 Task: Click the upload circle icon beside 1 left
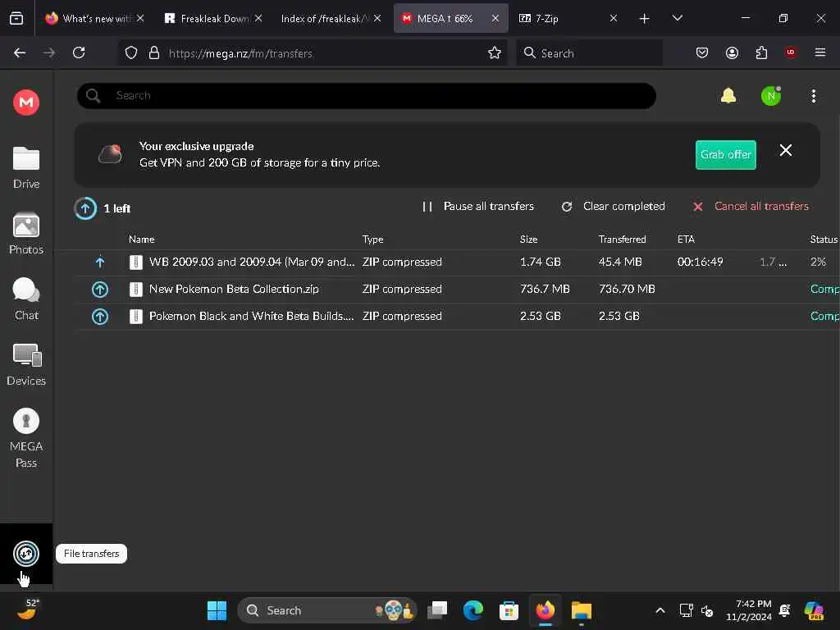(85, 208)
